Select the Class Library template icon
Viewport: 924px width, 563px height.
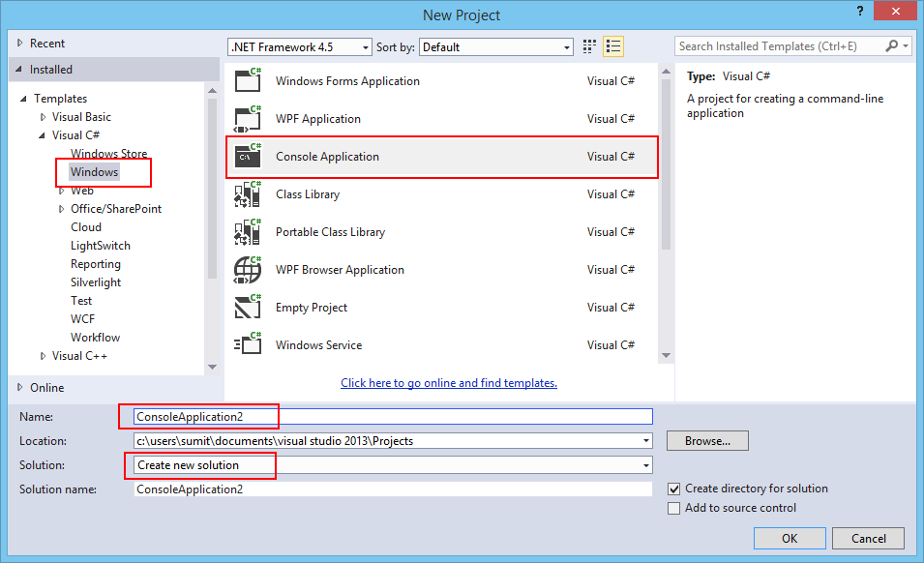(248, 193)
